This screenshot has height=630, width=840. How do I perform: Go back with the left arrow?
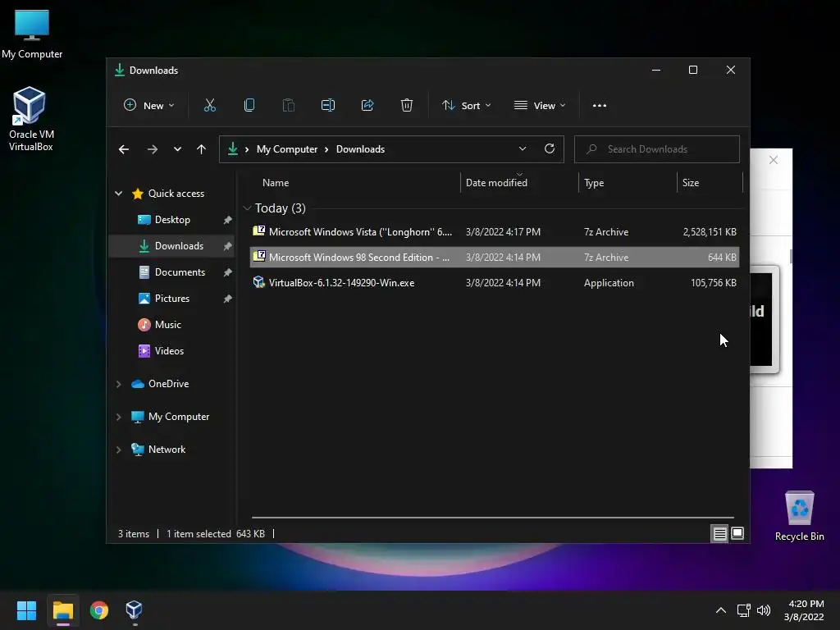tap(124, 149)
